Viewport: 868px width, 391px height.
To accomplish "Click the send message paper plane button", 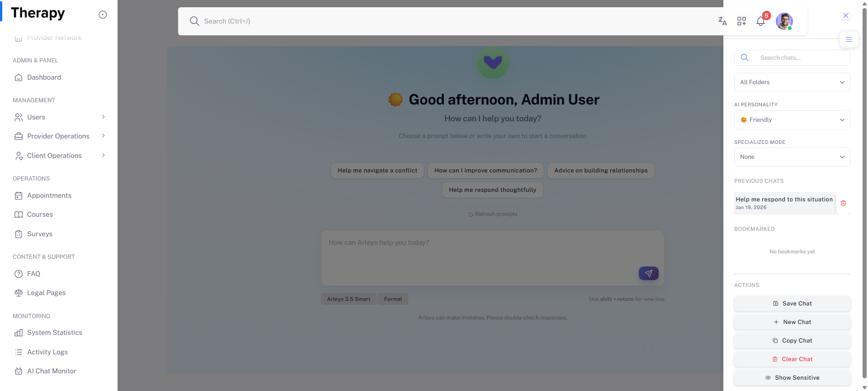I will click(x=648, y=273).
